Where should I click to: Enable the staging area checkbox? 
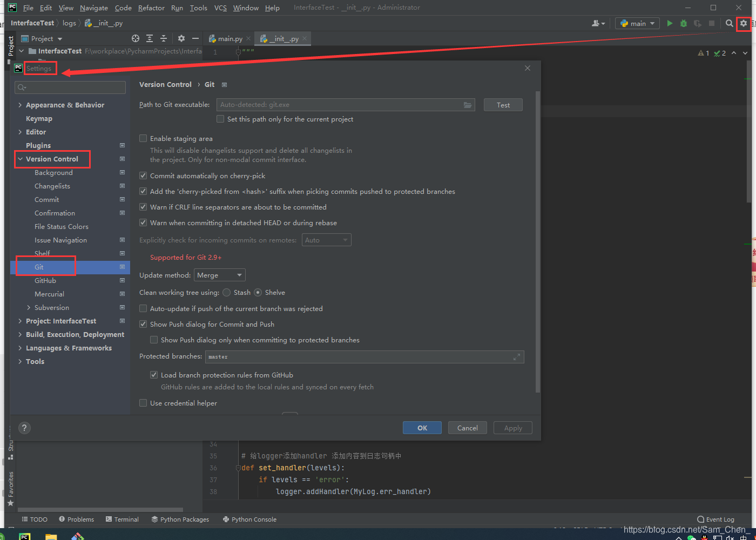143,138
